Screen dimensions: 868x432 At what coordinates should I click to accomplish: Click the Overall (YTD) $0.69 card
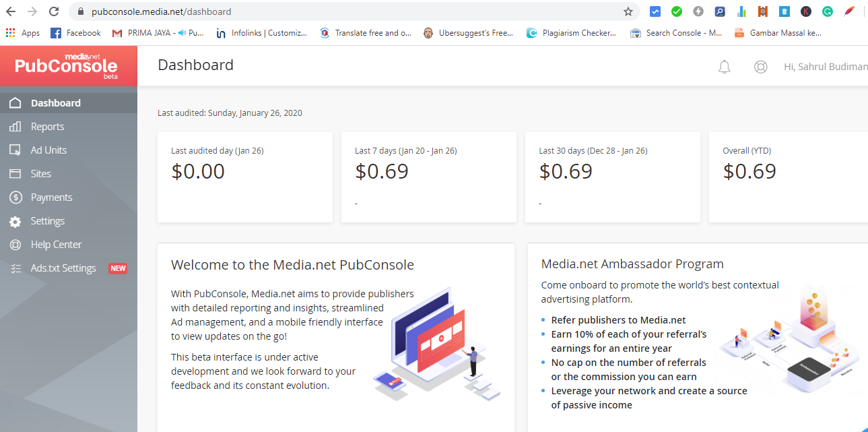click(x=789, y=177)
